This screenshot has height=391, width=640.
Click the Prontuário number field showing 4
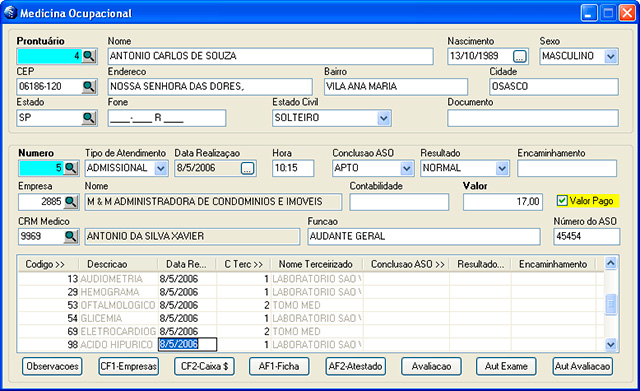tap(49, 56)
